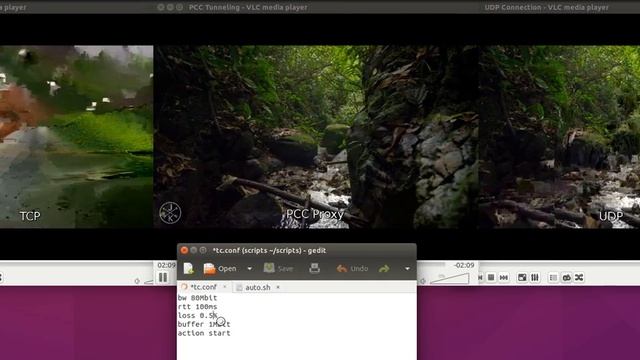The image size is (640, 360).
Task: Expand the gedit toolbar overflow arrow
Action: click(x=407, y=269)
